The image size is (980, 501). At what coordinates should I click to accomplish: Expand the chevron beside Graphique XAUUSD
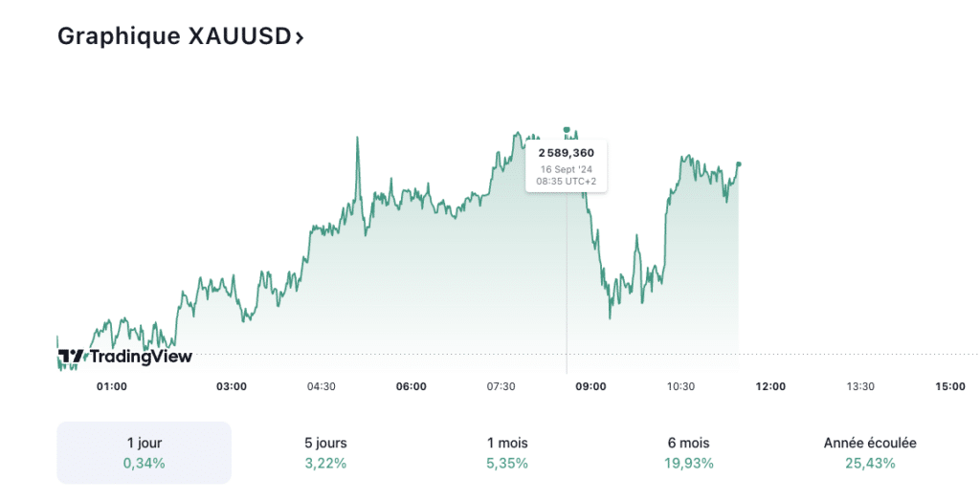coord(300,38)
